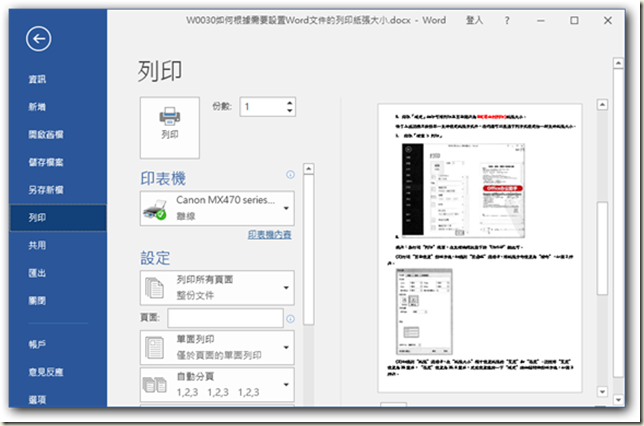Select the 列印 sidebar menu item

(x=58, y=218)
